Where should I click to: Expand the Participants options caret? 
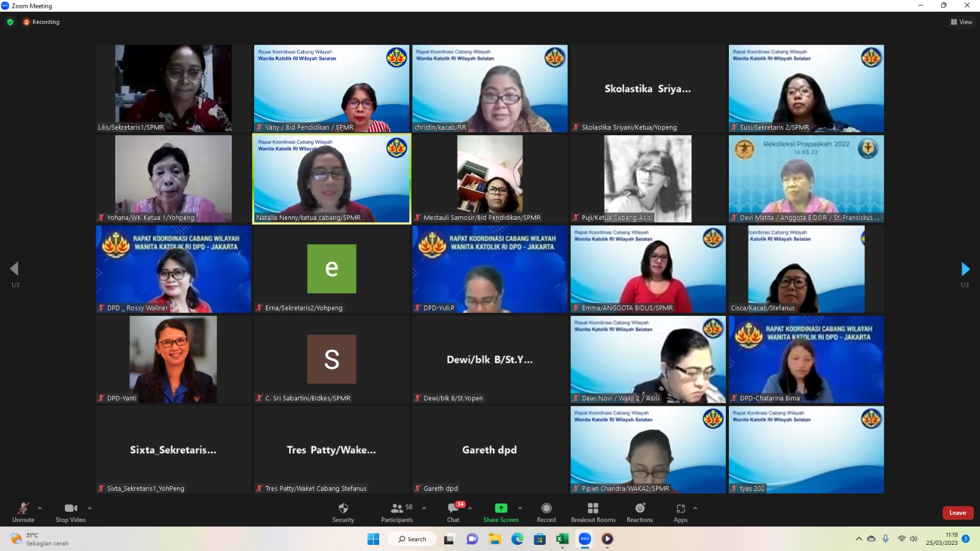[424, 508]
